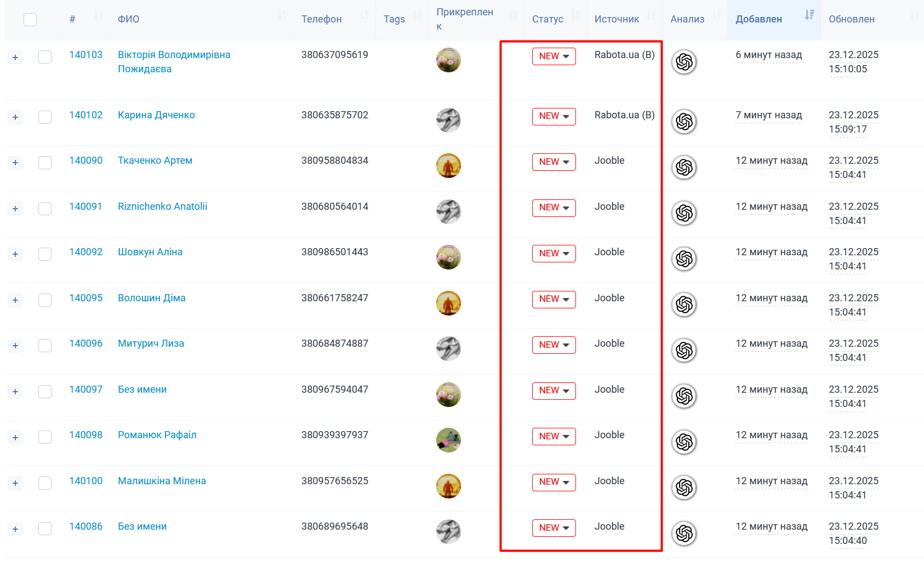Click AI analysis icon for row 140086

click(684, 534)
